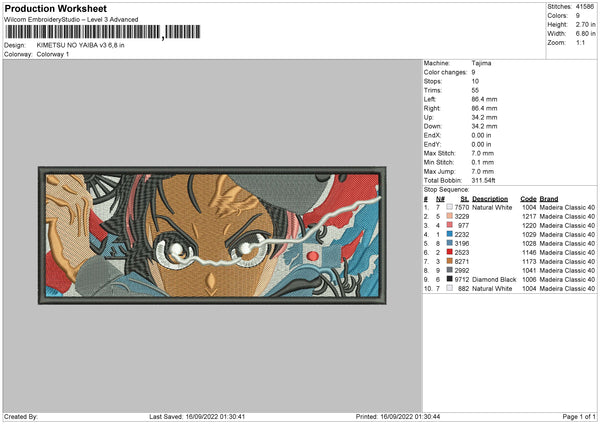Select the white swatch in stop row 10
The height and width of the screenshot is (424, 600).
[x=449, y=288]
